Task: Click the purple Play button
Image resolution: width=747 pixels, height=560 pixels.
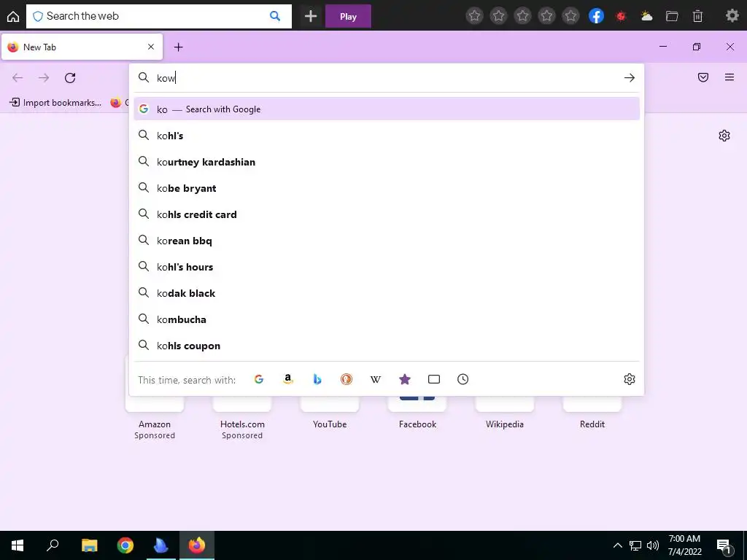Action: point(348,16)
